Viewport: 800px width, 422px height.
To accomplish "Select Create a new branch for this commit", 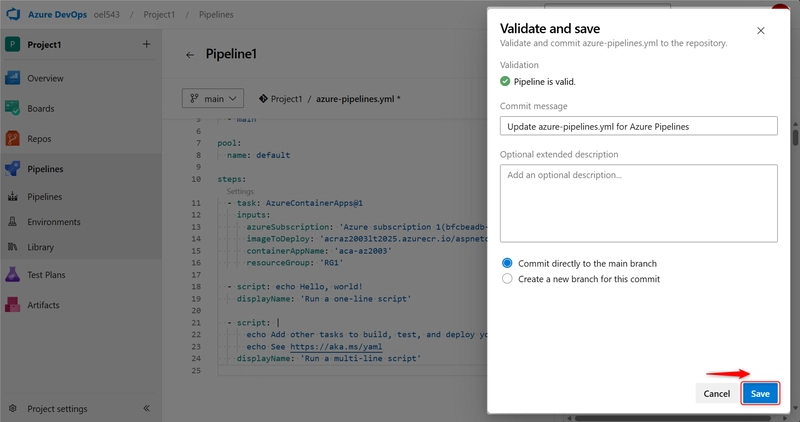I will coord(507,279).
